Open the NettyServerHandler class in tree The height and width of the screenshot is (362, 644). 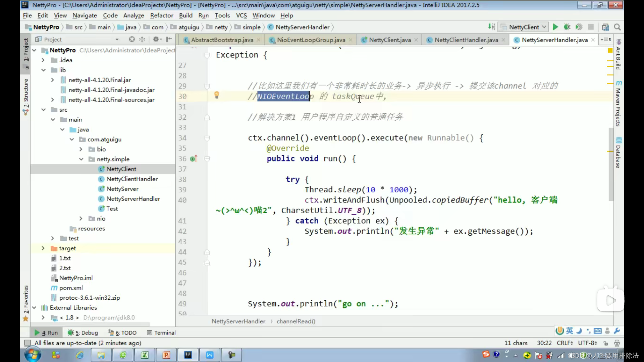(133, 199)
